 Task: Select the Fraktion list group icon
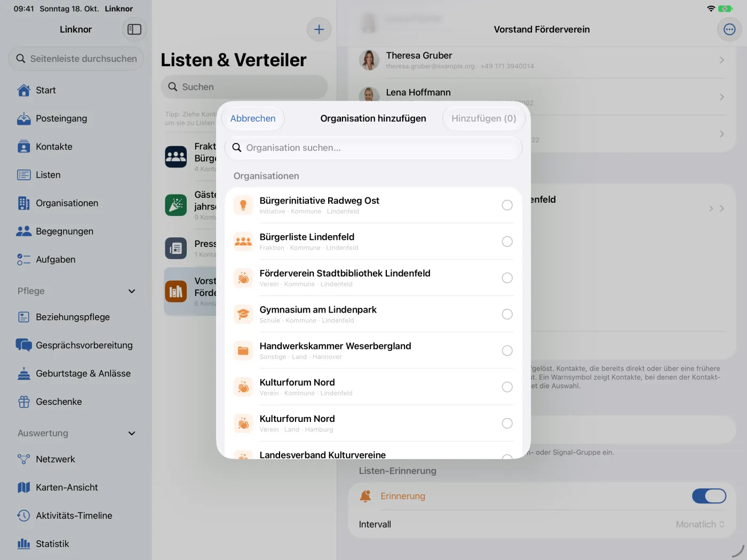click(176, 157)
